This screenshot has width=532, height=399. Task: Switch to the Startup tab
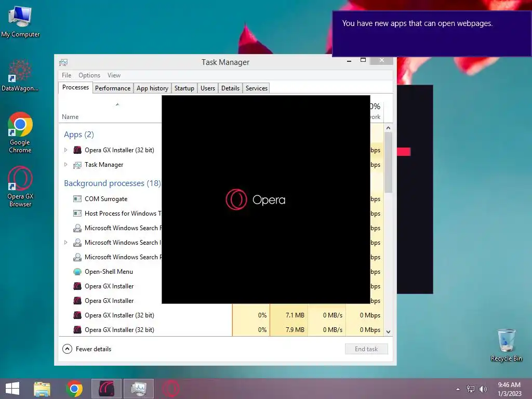tap(184, 88)
